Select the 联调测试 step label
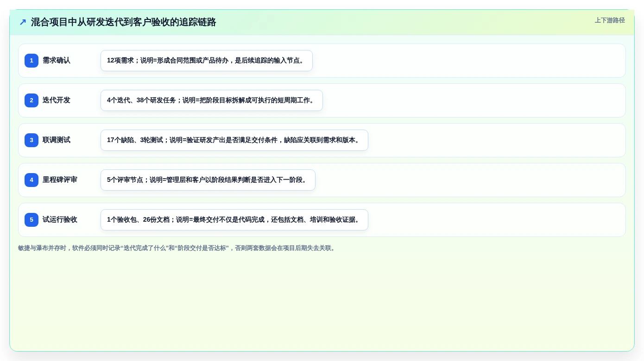 [57, 140]
